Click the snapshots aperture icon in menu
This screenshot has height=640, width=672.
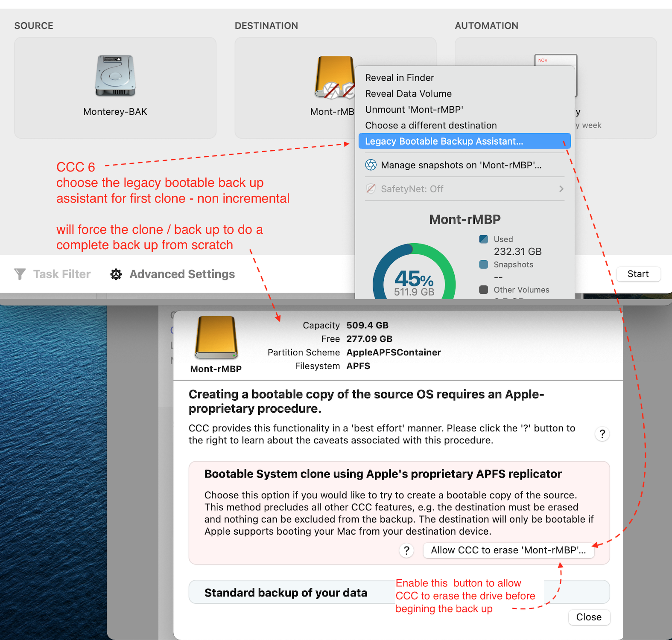pos(371,165)
